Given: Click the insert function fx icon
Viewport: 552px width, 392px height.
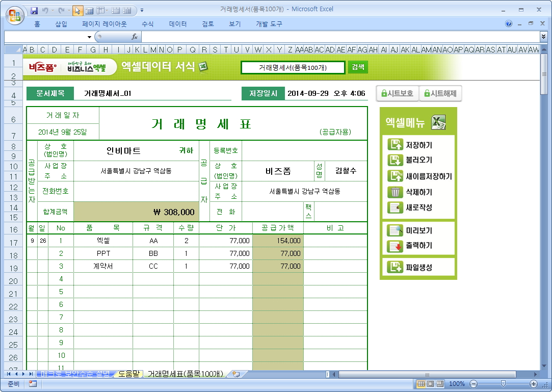Looking at the screenshot, I should 135,37.
